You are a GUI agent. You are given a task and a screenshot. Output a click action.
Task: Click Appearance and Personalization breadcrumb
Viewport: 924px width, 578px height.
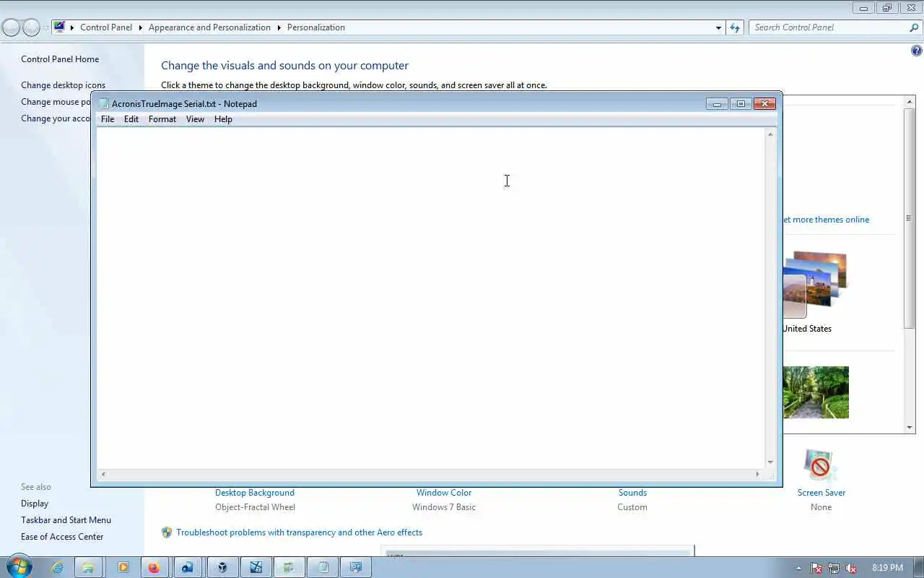click(209, 27)
